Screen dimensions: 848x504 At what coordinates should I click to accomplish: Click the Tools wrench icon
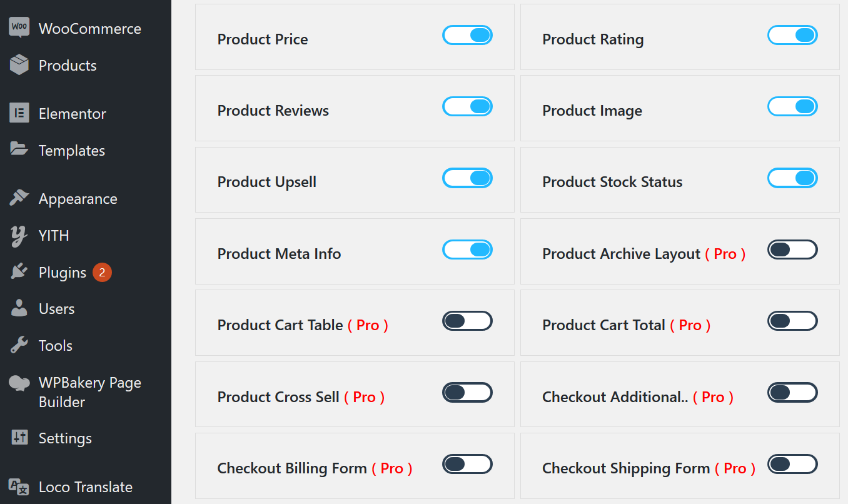tap(19, 345)
